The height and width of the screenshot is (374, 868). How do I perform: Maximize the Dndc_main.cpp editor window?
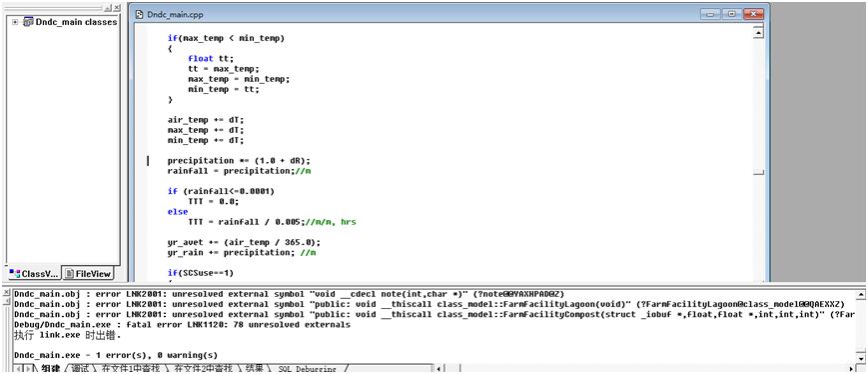click(x=732, y=14)
